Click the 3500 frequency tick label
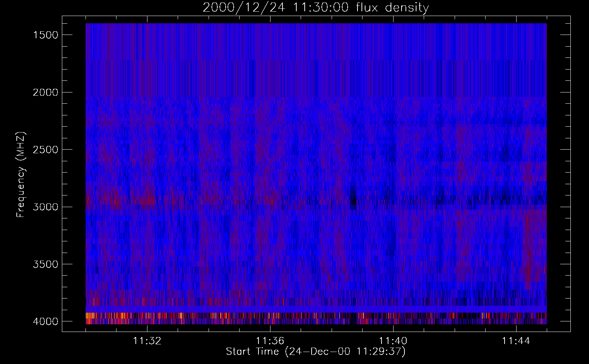Screen dimensions: 589x364 click(46, 264)
